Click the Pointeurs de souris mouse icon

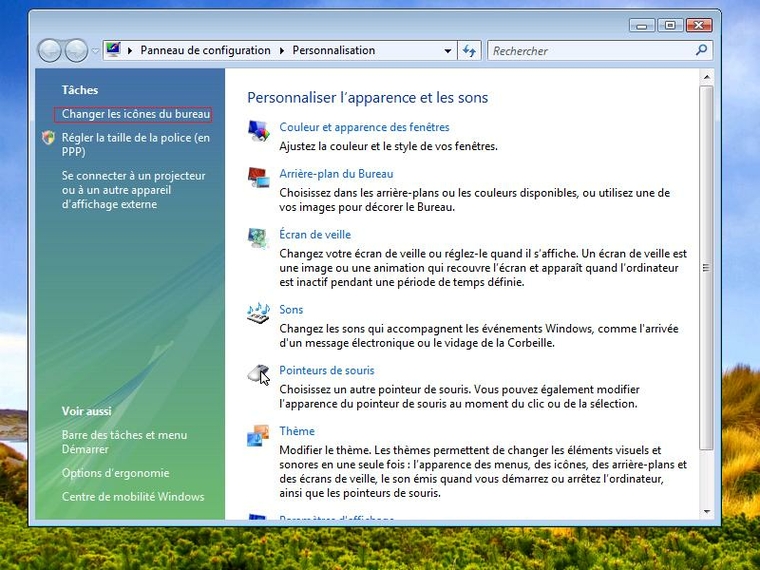(258, 374)
